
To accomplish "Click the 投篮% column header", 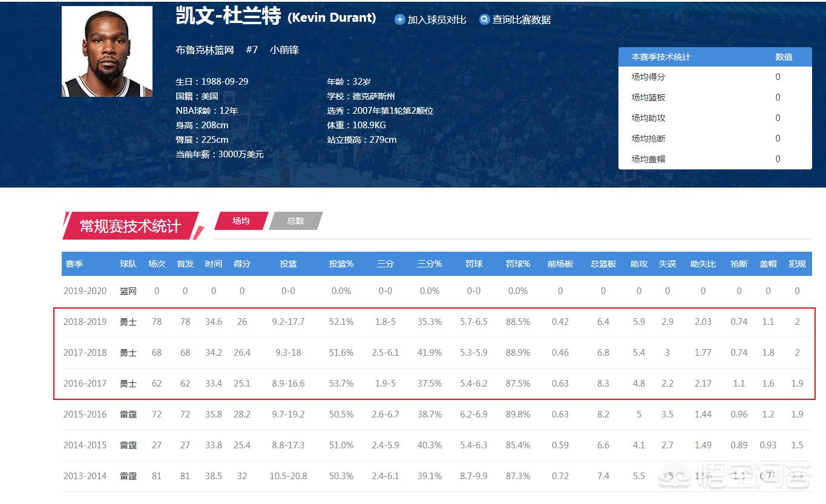I will tap(341, 264).
